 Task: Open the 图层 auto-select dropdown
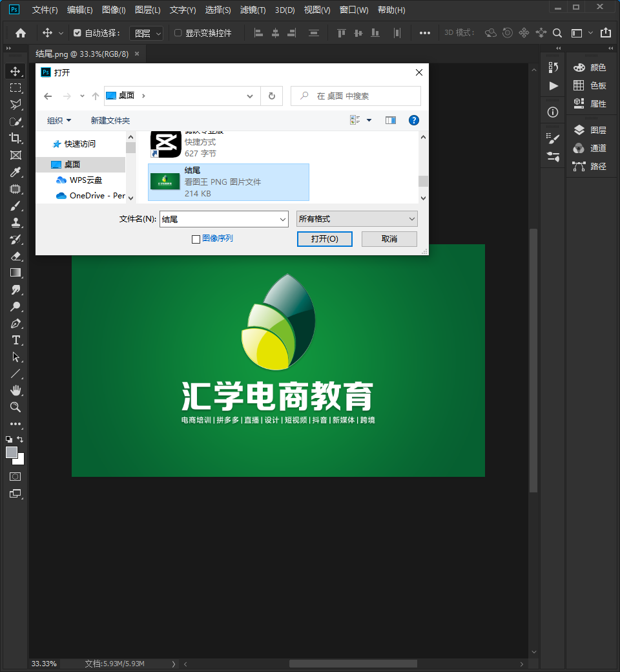pyautogui.click(x=146, y=33)
